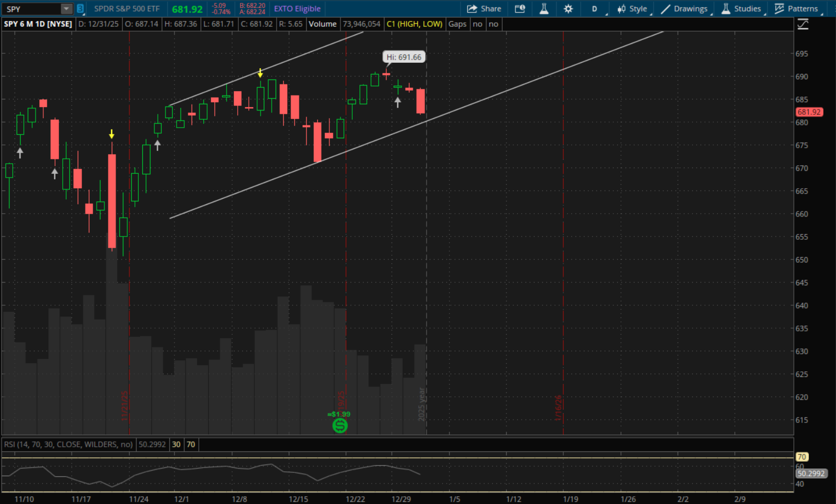Screen dimensions: 836x504
Task: Click the Studies button
Action: point(741,9)
